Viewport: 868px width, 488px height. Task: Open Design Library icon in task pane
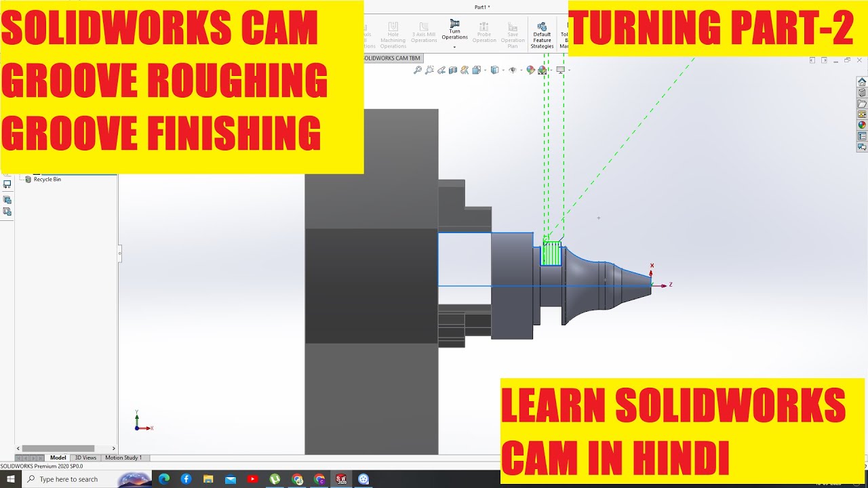(862, 93)
